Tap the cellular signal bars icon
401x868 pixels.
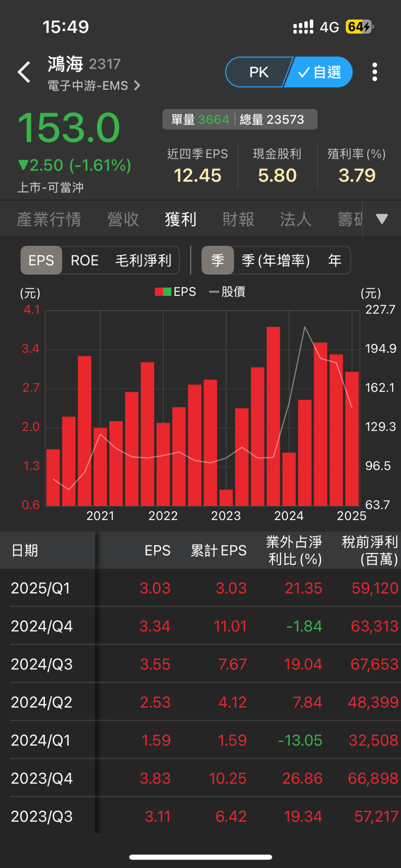coord(303,27)
